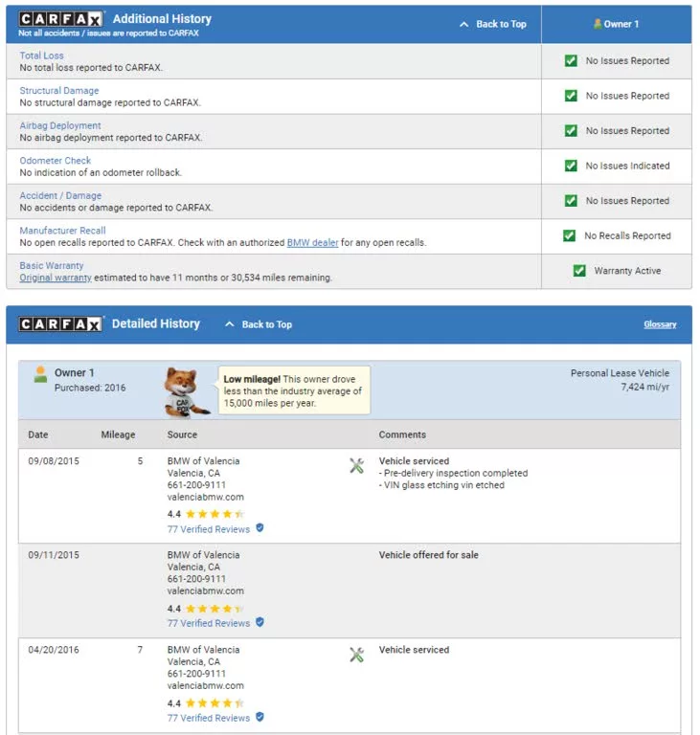This screenshot has height=735, width=700.
Task: Follow the BMW dealer hyperlink
Action: tap(312, 242)
